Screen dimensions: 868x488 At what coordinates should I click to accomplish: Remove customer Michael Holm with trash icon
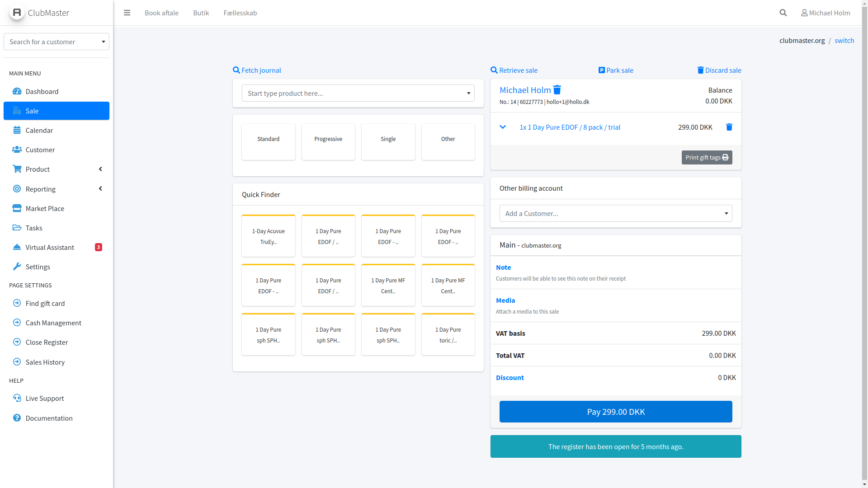coord(557,90)
